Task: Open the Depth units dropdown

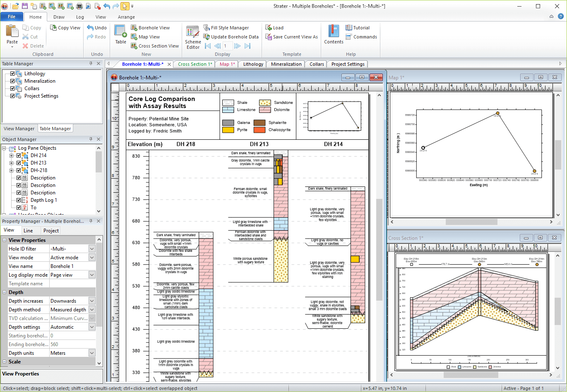Action: pos(92,353)
